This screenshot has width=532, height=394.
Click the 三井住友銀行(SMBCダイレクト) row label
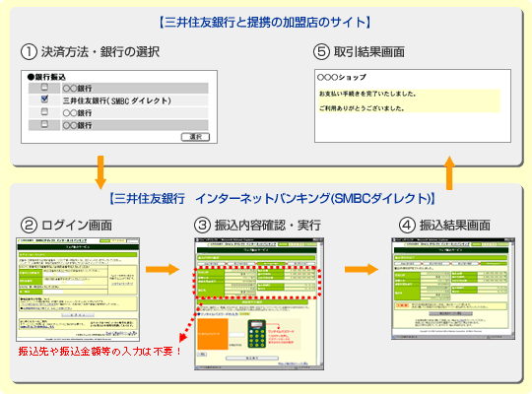(116, 100)
